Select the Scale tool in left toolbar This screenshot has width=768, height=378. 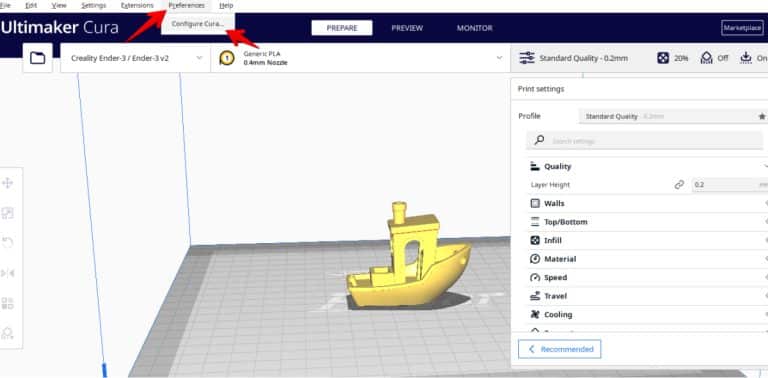pyautogui.click(x=7, y=213)
